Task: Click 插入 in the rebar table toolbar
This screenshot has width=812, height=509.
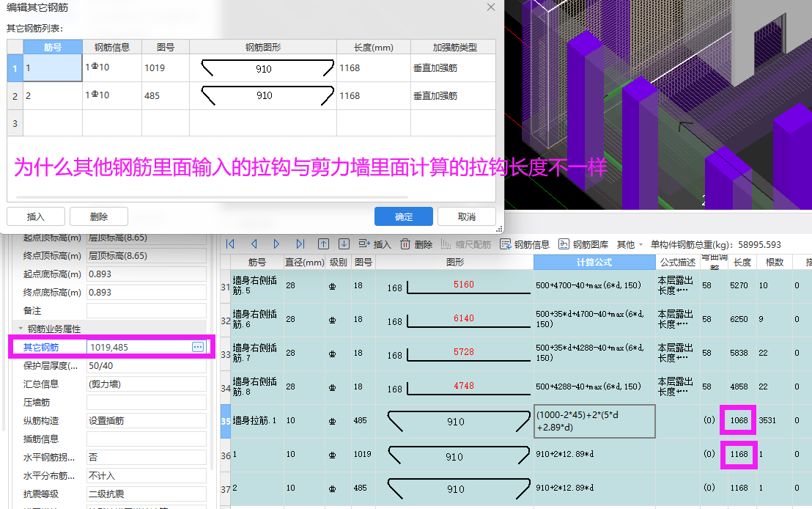Action: pyautogui.click(x=375, y=244)
